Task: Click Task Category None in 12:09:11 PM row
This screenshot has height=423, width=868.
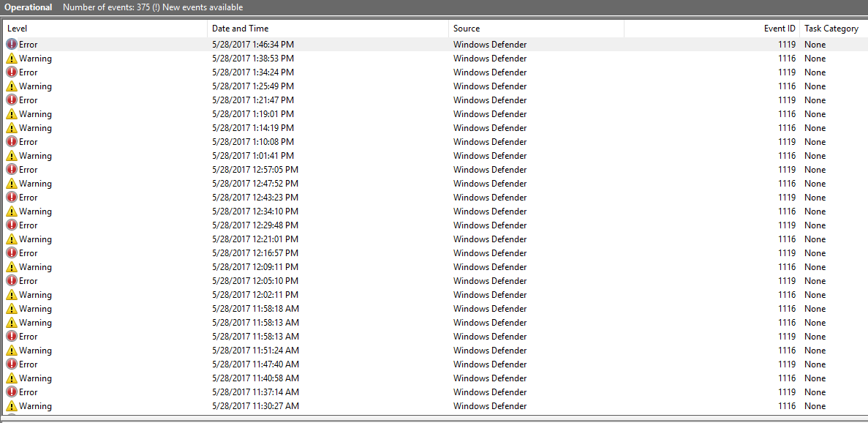Action: pyautogui.click(x=815, y=267)
